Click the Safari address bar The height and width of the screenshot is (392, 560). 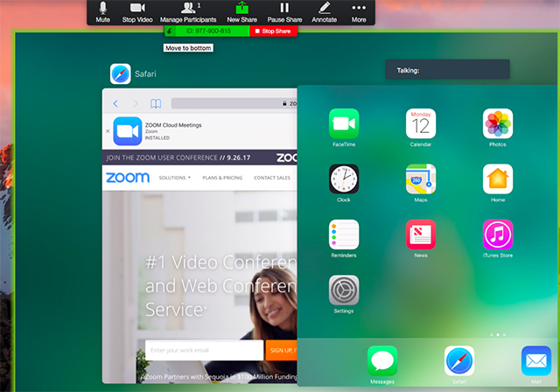pos(234,103)
